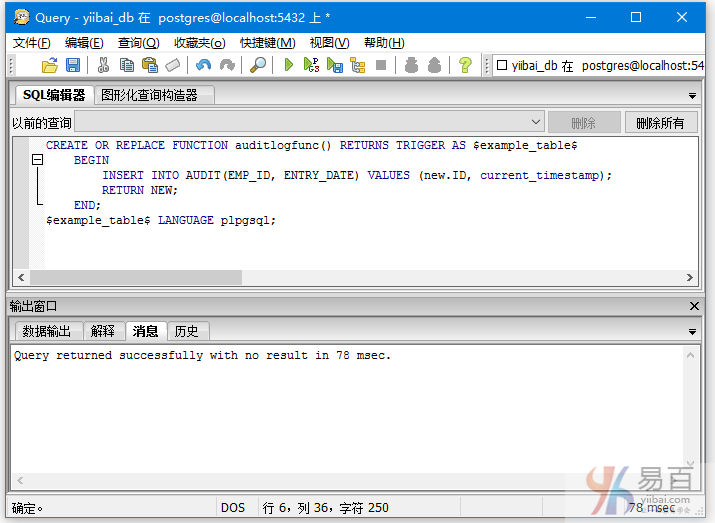
Task: Select the 历史 output tab
Action: tap(186, 331)
